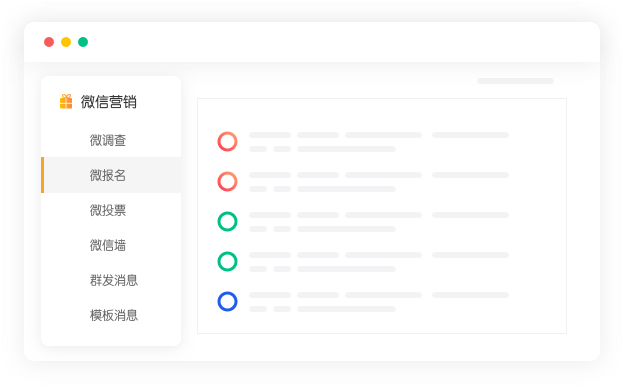Click the orange active indicator beside 微报名

pyautogui.click(x=43, y=175)
